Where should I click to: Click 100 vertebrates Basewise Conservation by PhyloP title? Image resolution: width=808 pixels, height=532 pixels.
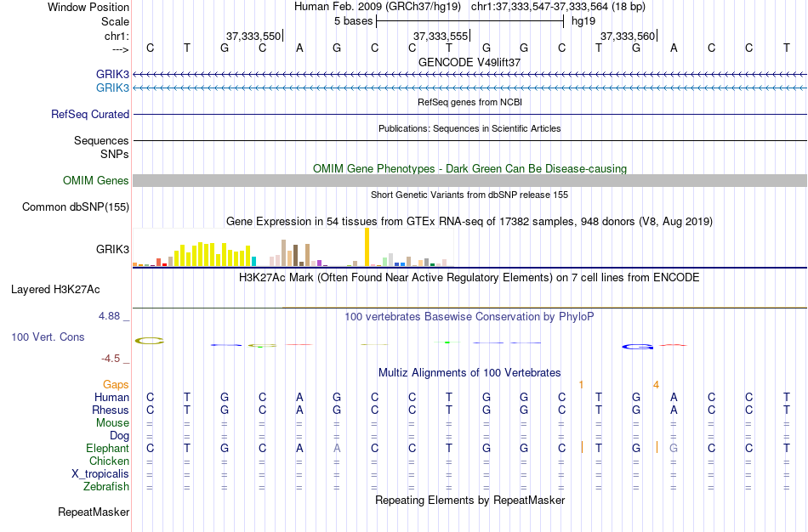469,317
